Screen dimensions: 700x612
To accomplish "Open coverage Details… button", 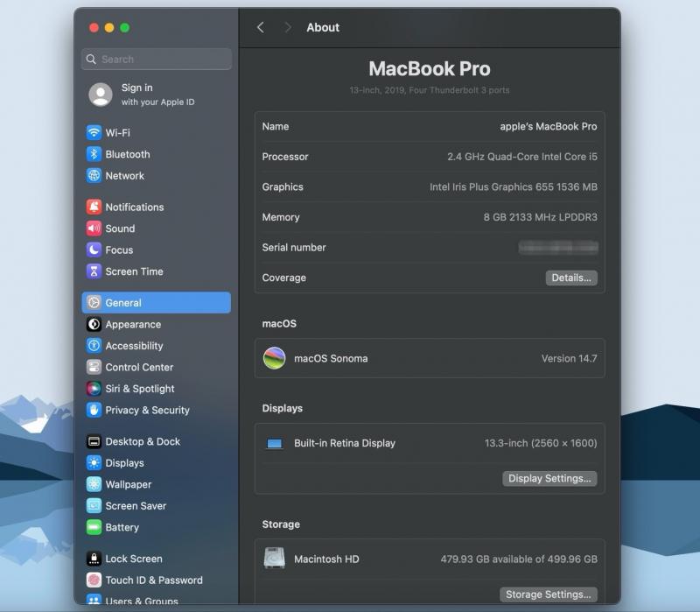I will (x=571, y=278).
